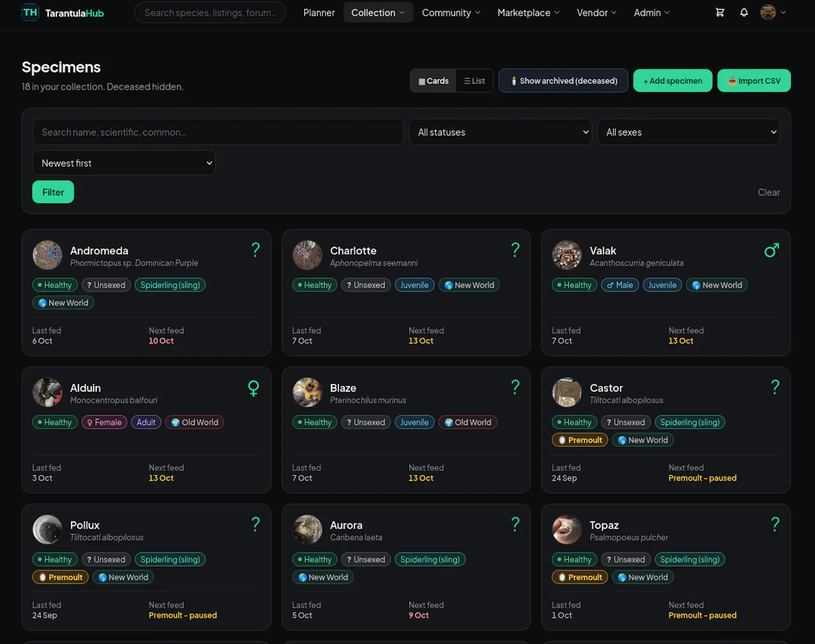The image size is (815, 644).
Task: Focus the global search species field
Action: coord(210,13)
